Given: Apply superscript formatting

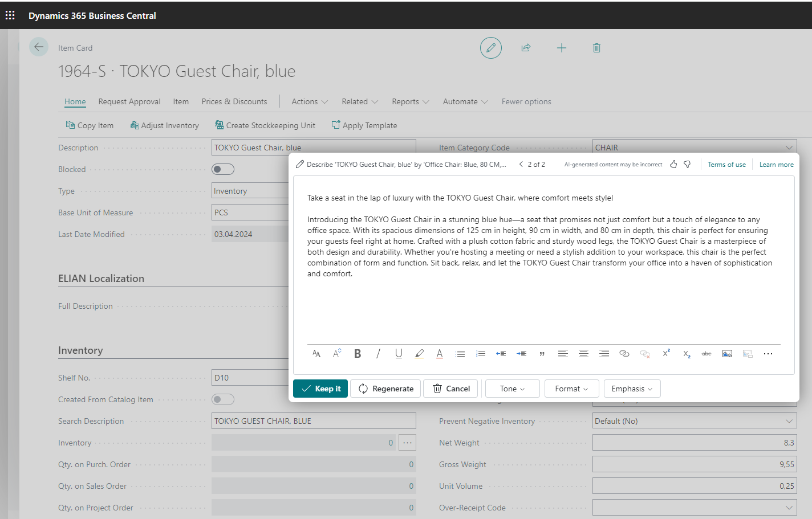Looking at the screenshot, I should pos(665,354).
